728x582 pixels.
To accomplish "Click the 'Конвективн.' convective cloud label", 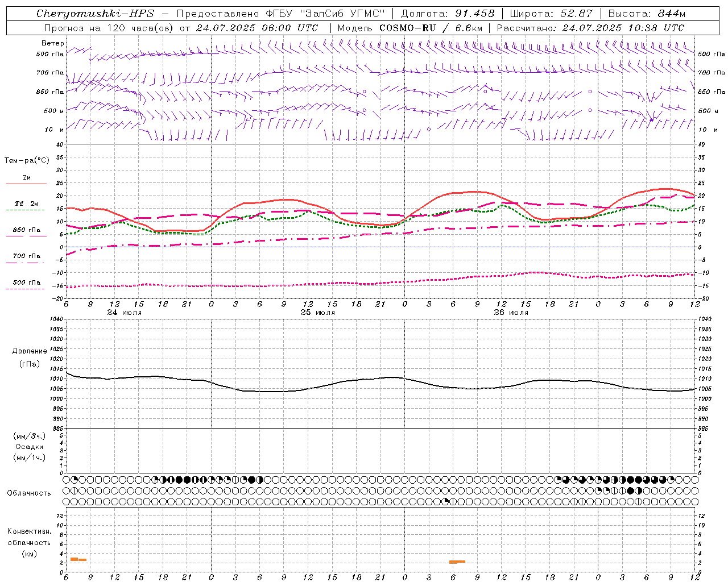I will point(29,531).
